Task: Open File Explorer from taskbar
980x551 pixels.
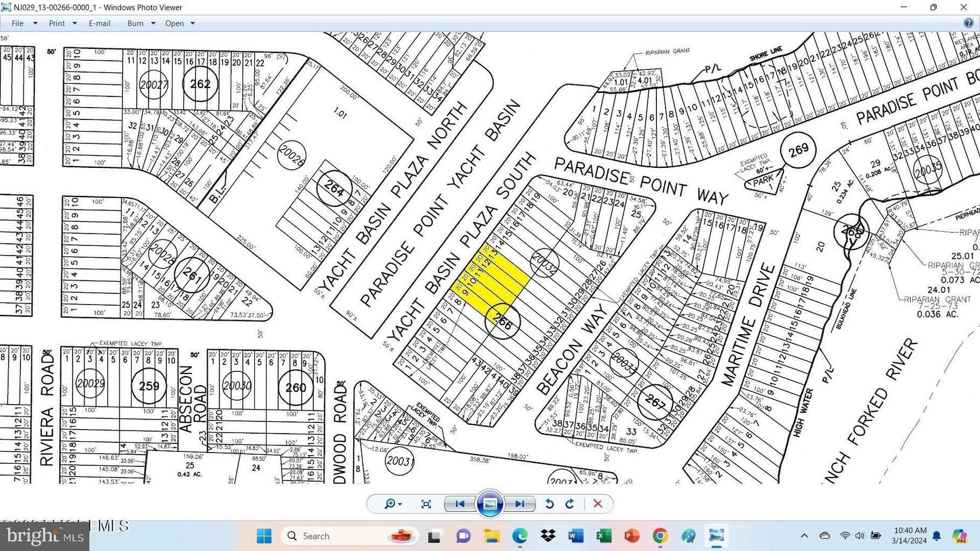Action: [x=492, y=536]
